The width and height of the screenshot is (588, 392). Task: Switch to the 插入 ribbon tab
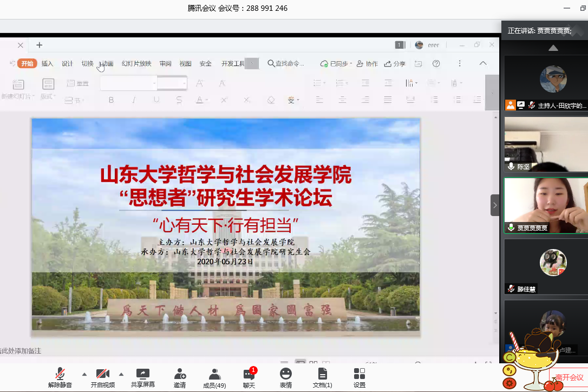pyautogui.click(x=47, y=63)
